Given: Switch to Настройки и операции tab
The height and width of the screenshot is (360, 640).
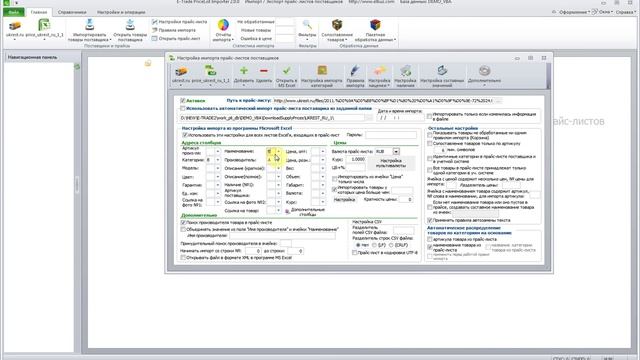Looking at the screenshot, I should (x=121, y=12).
